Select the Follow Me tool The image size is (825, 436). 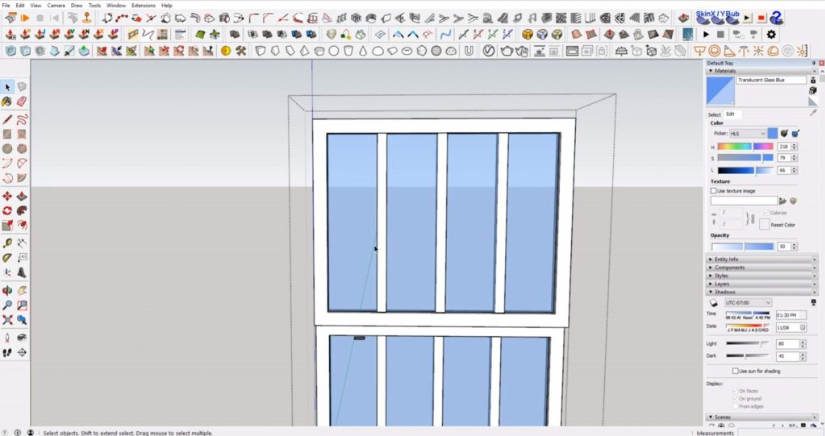click(22, 211)
